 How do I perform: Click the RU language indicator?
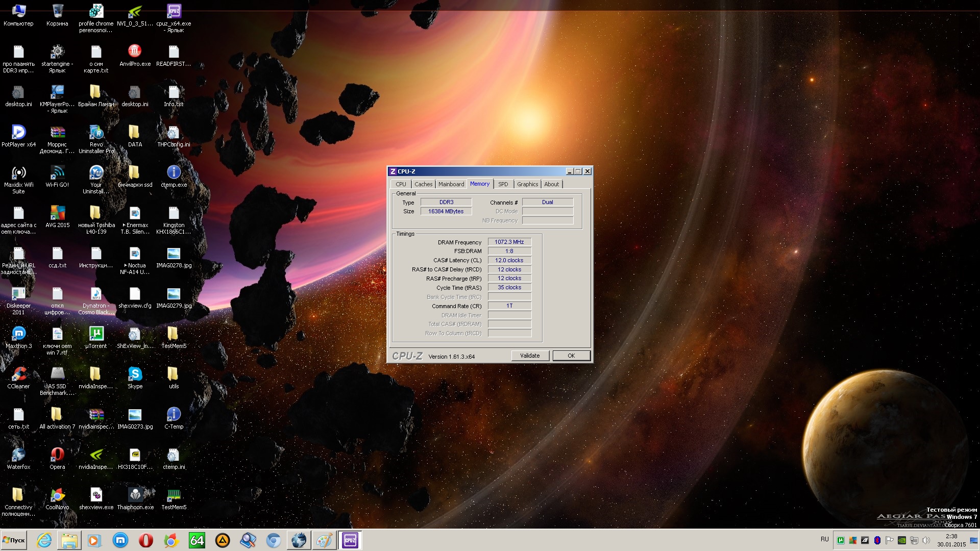[824, 539]
